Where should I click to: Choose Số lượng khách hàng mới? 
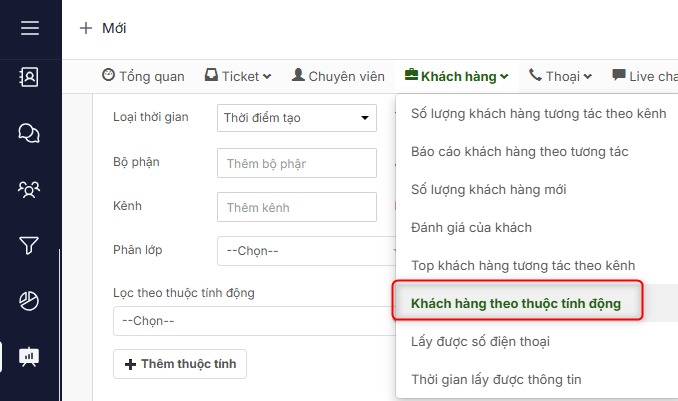pyautogui.click(x=489, y=189)
